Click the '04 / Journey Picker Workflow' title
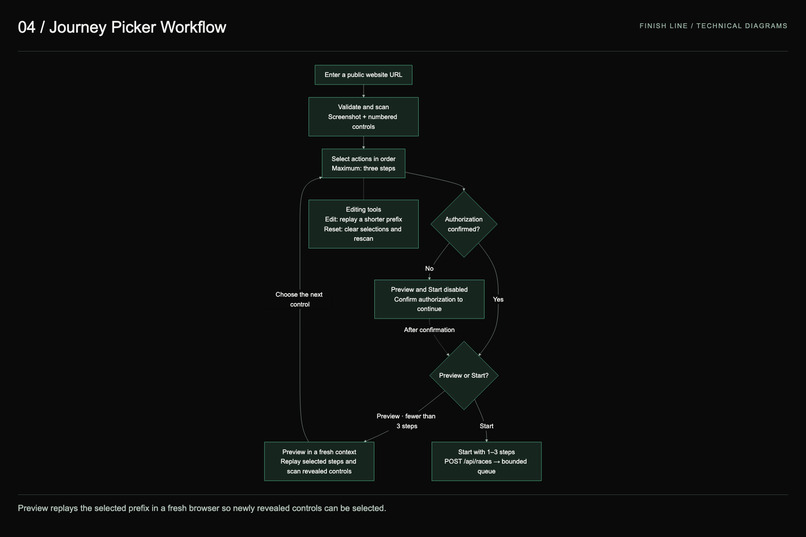 [122, 27]
